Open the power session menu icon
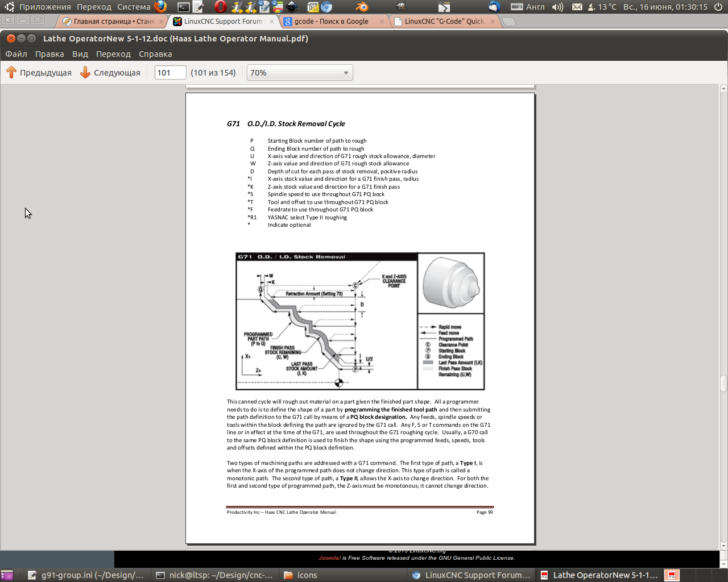The image size is (728, 582). pyautogui.click(x=718, y=7)
